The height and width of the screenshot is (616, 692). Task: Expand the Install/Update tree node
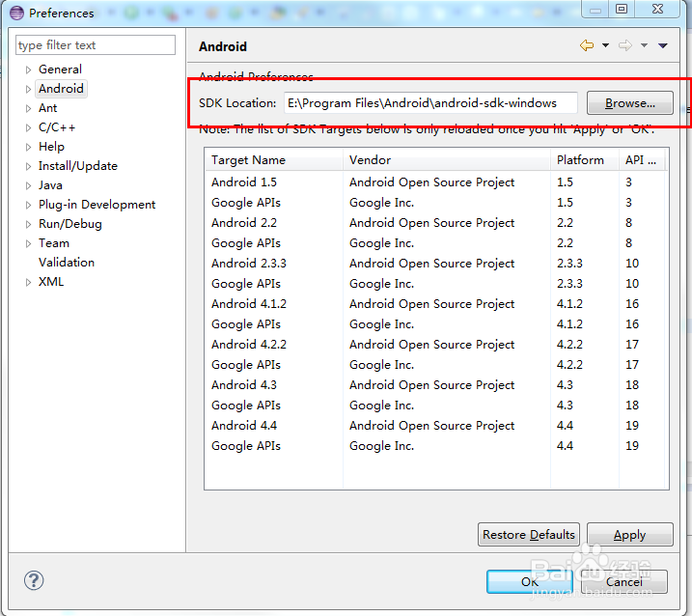[x=28, y=166]
